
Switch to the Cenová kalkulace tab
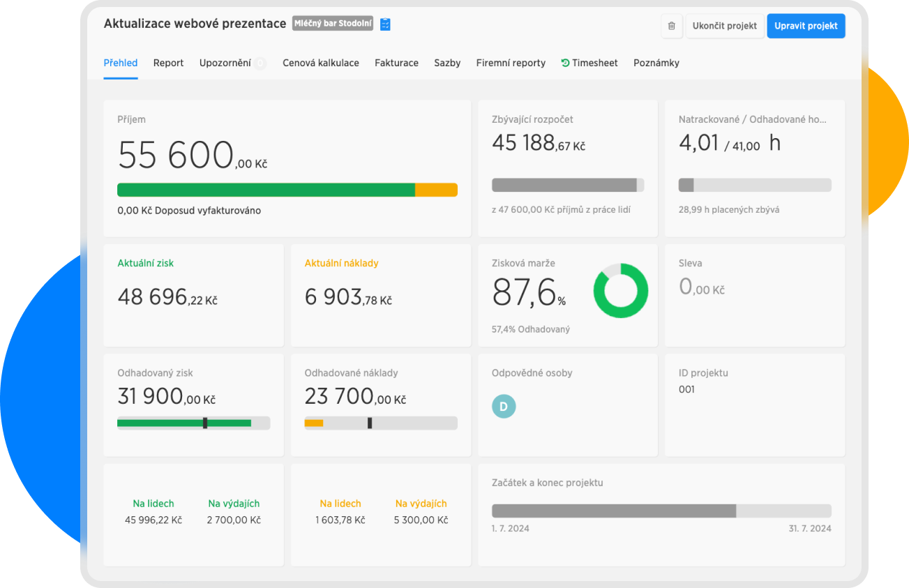click(320, 63)
